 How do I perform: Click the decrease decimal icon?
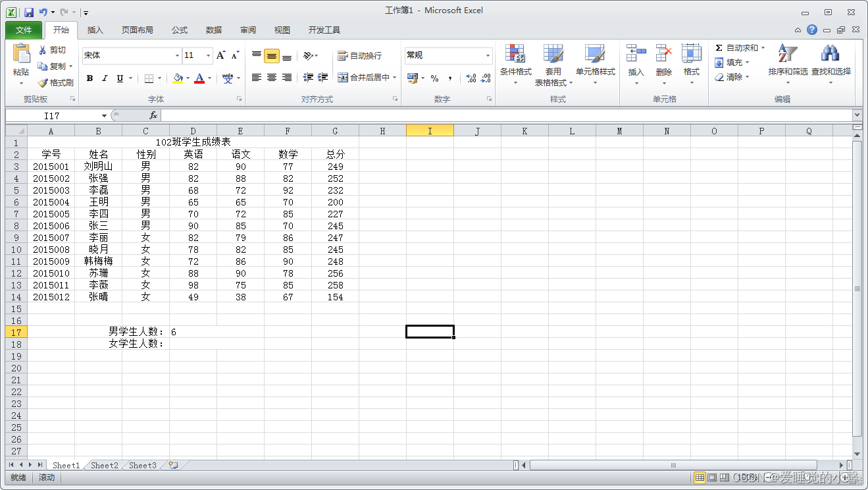point(486,78)
